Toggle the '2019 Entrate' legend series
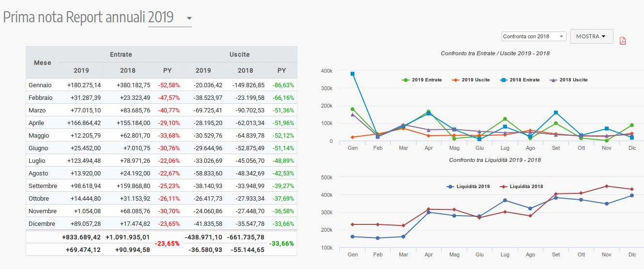Screen dimensions: 644x269 pos(422,80)
